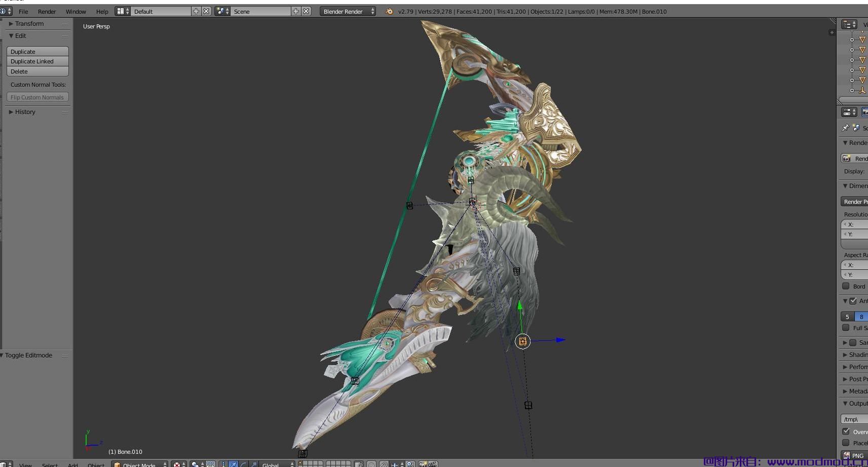Click the scene icon beside the pin
The image size is (868, 467).
856,128
